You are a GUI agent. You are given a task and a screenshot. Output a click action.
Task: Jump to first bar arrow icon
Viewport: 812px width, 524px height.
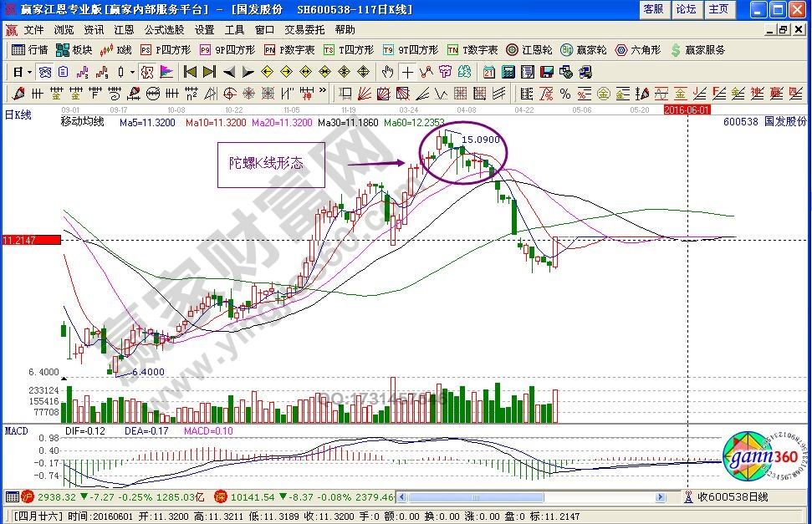click(x=190, y=72)
